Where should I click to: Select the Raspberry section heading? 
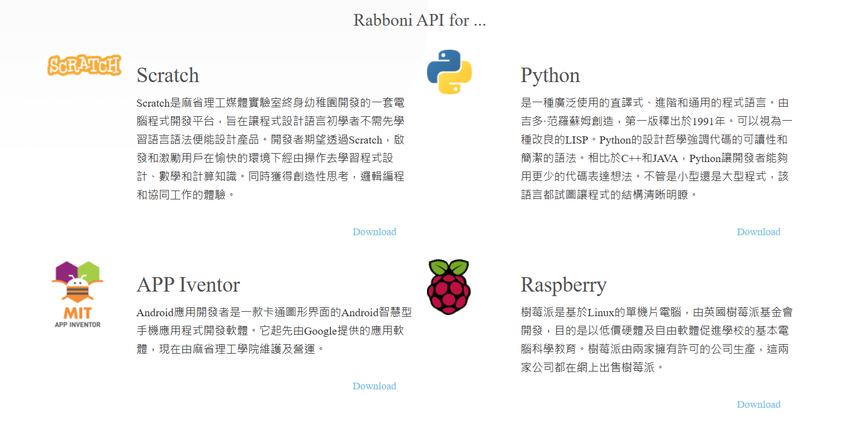pos(563,285)
